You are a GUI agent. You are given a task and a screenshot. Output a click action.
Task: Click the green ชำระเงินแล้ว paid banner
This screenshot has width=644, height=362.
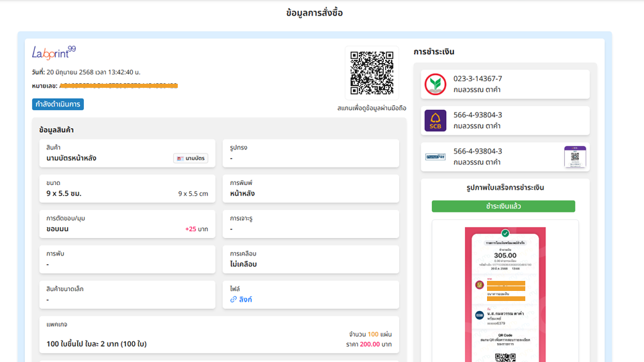(x=503, y=206)
